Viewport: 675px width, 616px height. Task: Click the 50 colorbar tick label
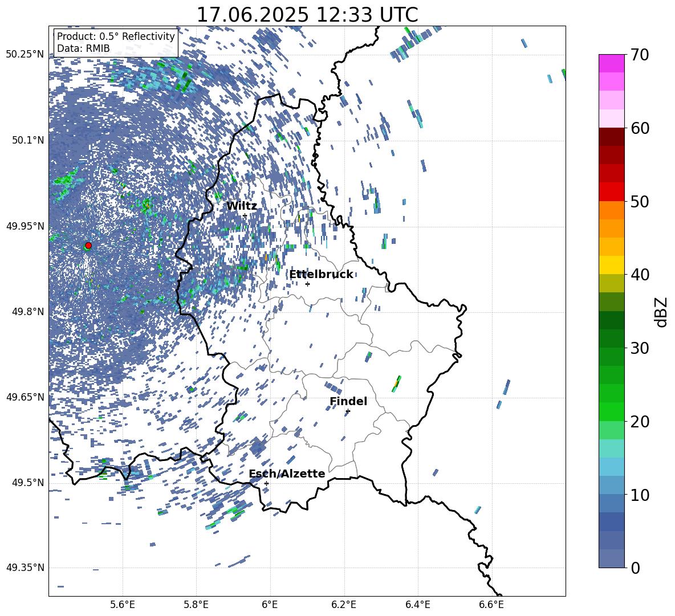639,201
